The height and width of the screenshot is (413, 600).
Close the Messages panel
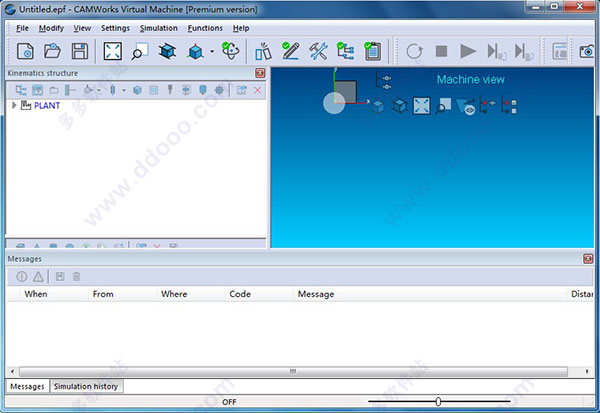pos(588,259)
